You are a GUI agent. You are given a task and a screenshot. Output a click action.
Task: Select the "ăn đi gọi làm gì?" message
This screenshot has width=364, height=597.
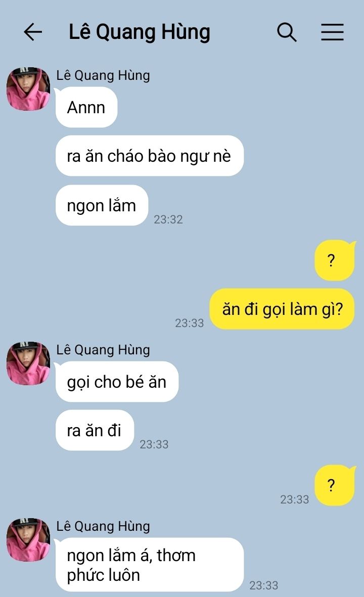(282, 309)
